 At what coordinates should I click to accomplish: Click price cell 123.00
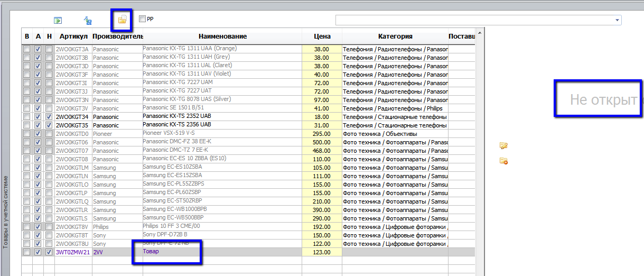[322, 252]
